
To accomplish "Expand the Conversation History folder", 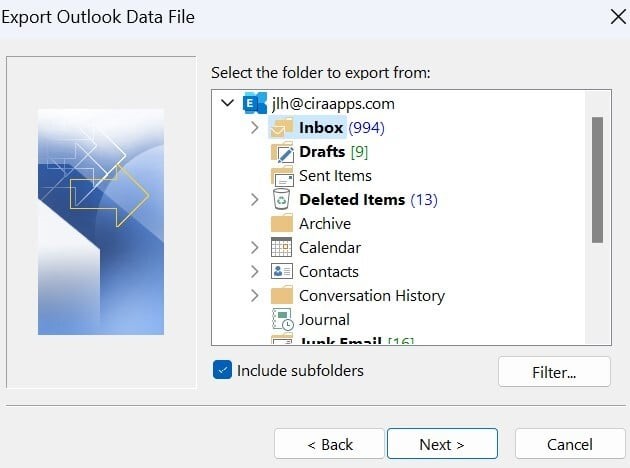I will click(x=254, y=295).
